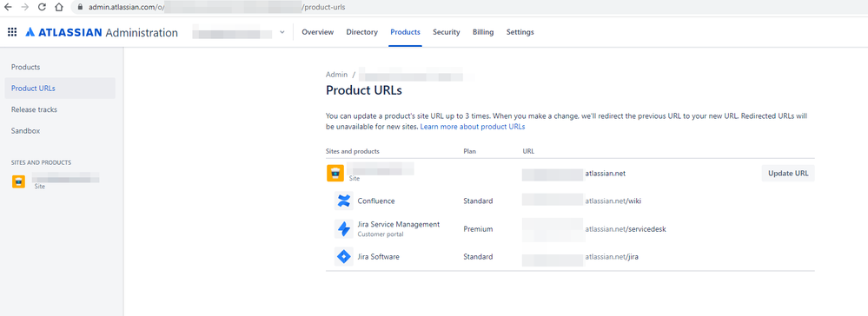Click Standard plan in Jira Software row

[x=478, y=257]
